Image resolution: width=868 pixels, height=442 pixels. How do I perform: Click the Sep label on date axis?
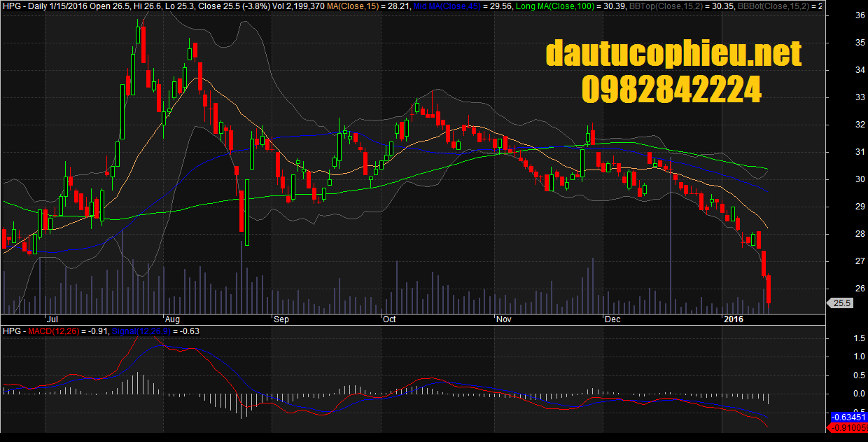[x=281, y=319]
